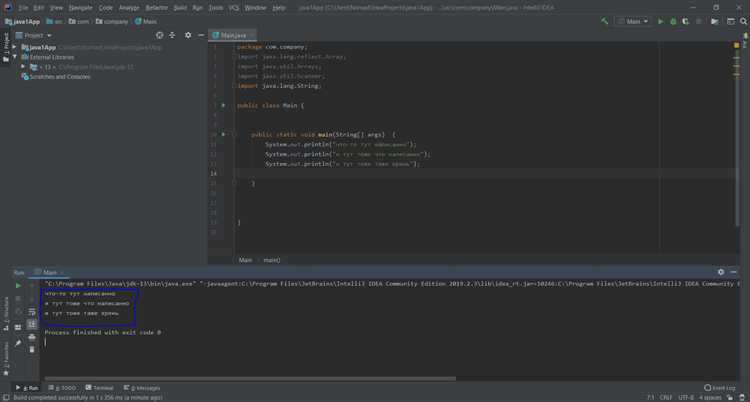Open the Code menu
The height and width of the screenshot is (402, 750).
click(106, 8)
